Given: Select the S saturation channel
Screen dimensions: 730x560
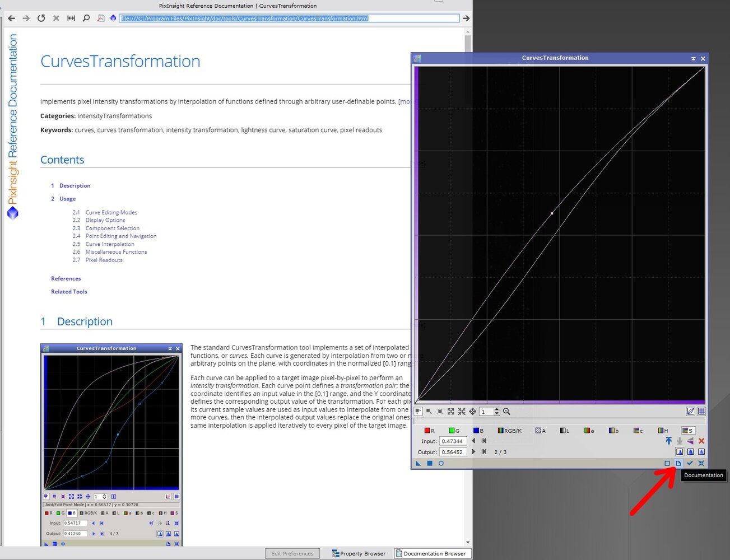Looking at the screenshot, I should coord(687,431).
